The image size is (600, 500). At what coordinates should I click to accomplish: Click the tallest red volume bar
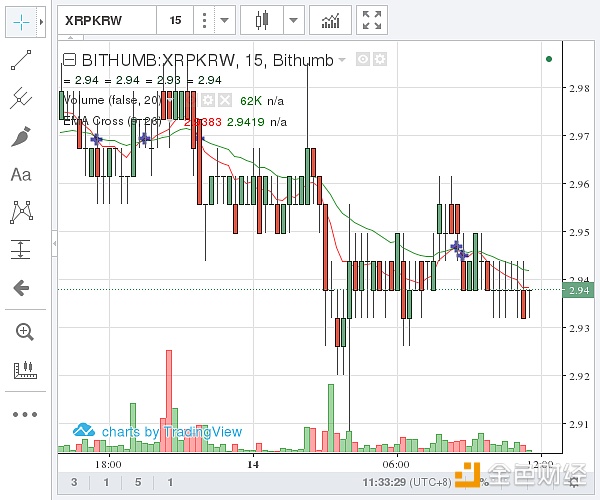click(x=169, y=401)
